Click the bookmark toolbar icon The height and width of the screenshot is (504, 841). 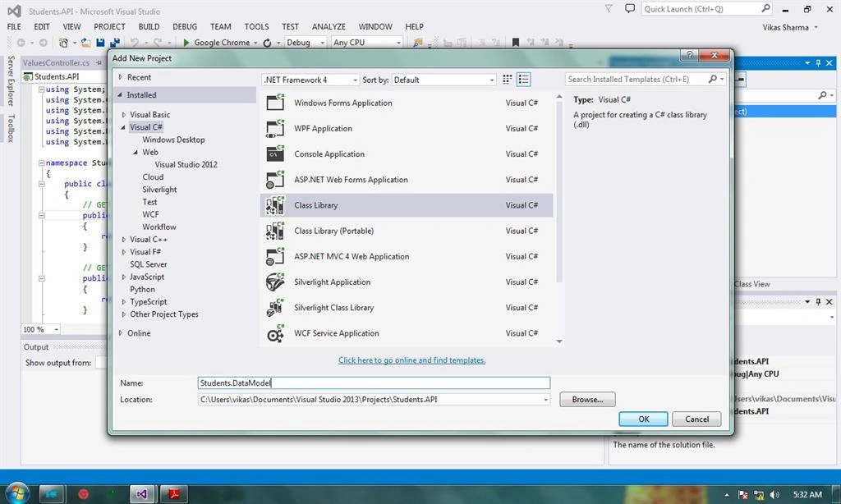click(x=516, y=43)
